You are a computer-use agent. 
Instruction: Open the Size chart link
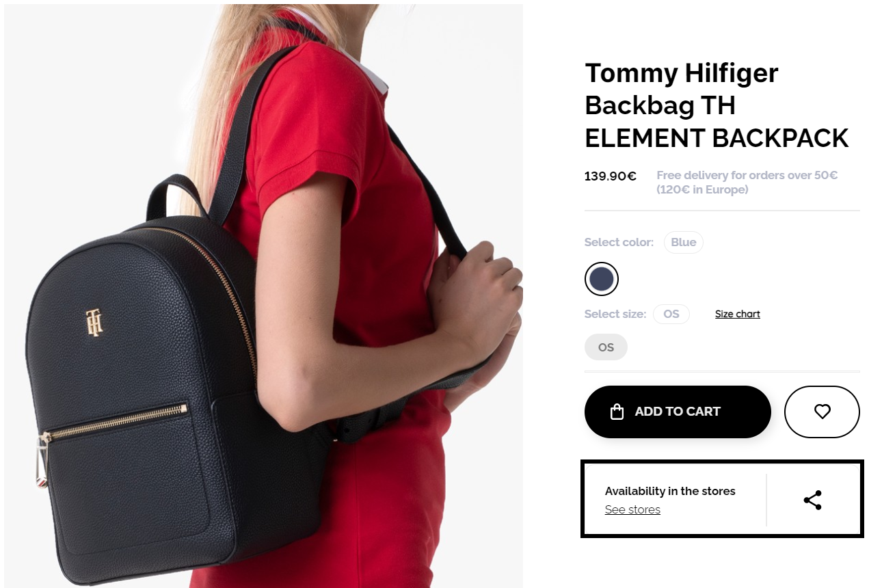coord(738,314)
